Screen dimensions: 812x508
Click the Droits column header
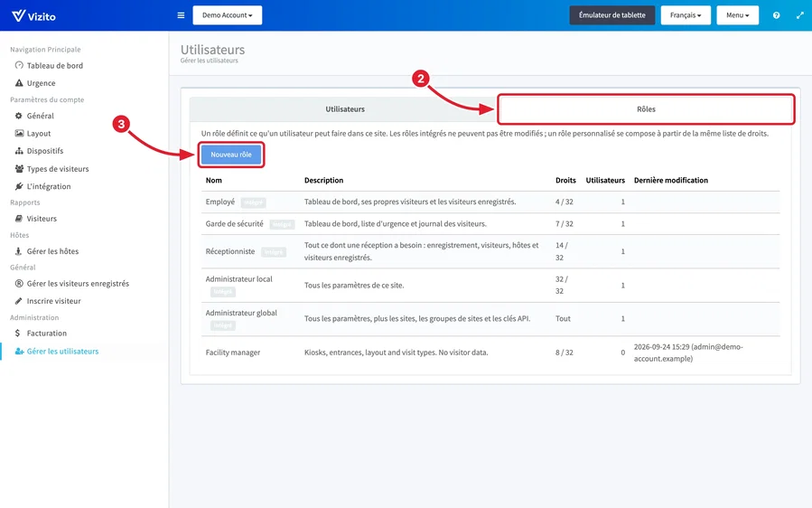click(565, 181)
